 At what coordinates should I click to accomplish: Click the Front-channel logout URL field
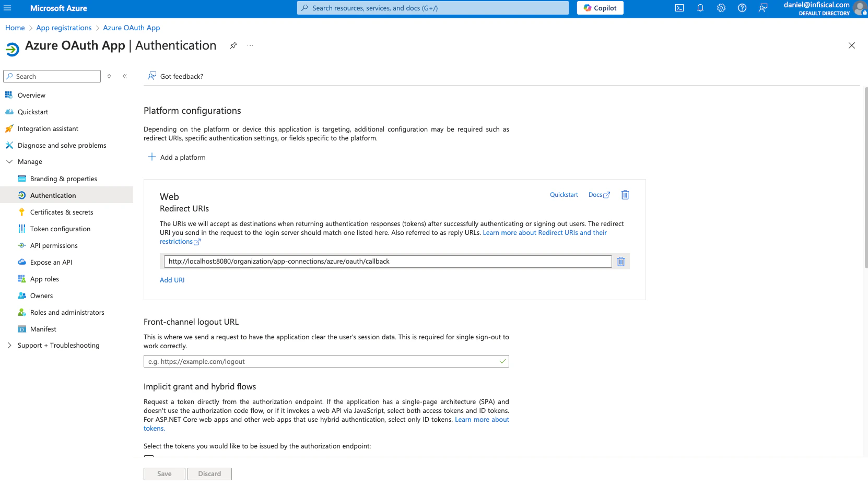[x=326, y=361]
